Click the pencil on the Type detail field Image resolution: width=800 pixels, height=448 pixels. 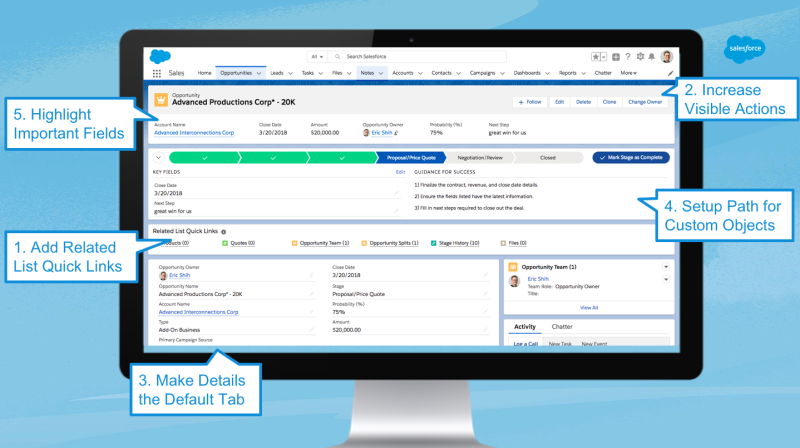pyautogui.click(x=311, y=330)
